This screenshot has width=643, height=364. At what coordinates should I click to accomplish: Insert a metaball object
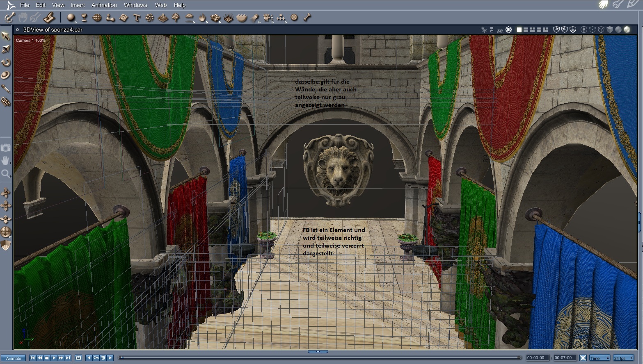(x=110, y=18)
